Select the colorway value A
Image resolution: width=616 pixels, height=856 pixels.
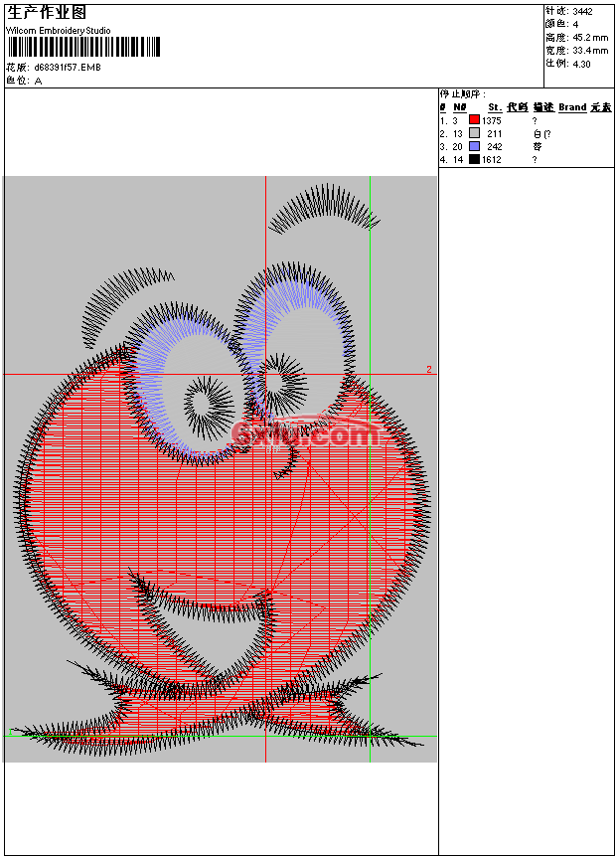point(38,81)
